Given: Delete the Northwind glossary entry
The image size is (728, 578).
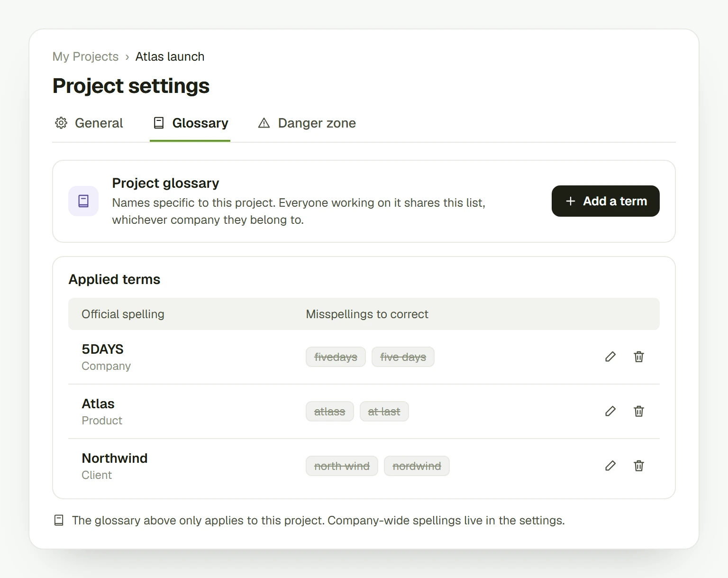Looking at the screenshot, I should pos(639,466).
